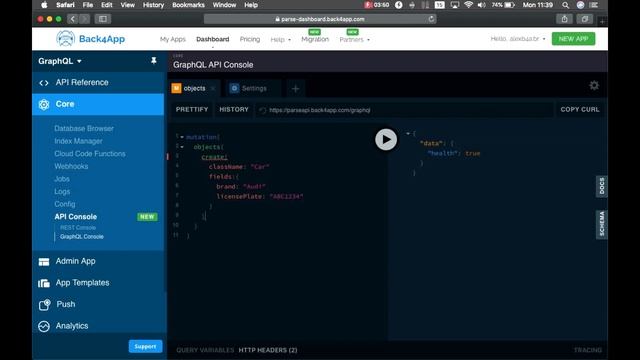
Task: Click the PRETTIFY button
Action: coord(192,109)
